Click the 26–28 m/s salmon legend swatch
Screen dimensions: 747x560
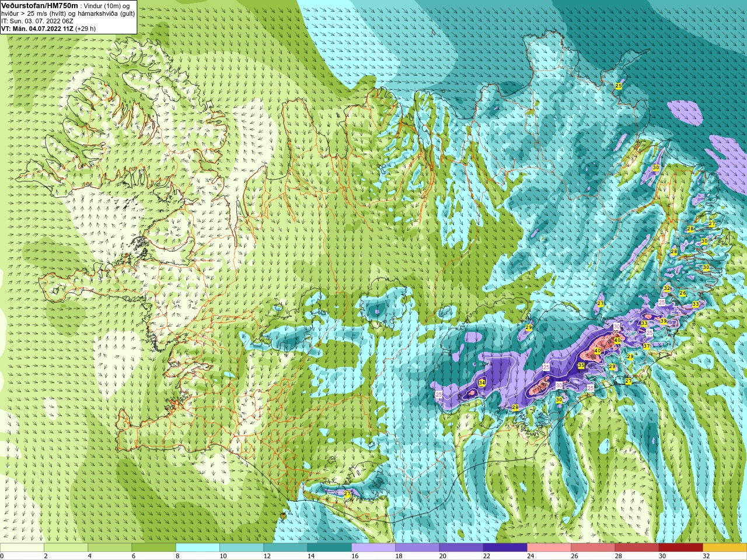[593, 548]
